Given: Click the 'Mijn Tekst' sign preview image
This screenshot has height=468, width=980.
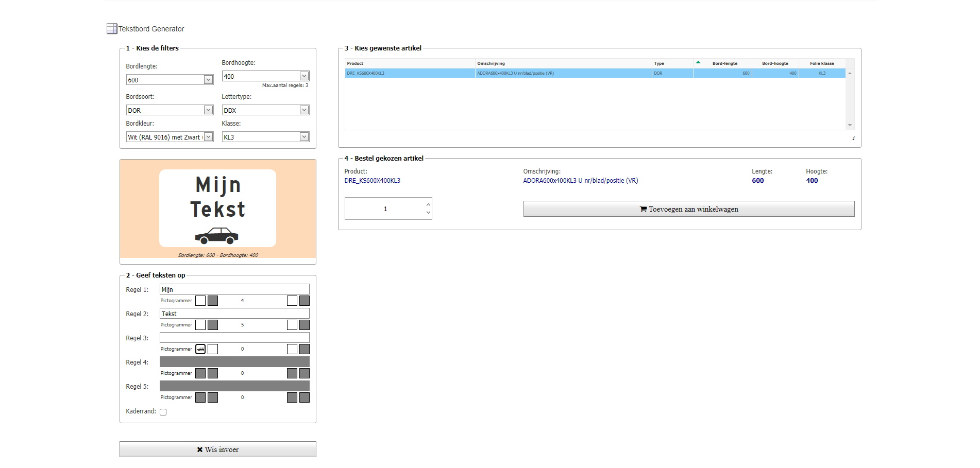Looking at the screenshot, I should [x=217, y=208].
